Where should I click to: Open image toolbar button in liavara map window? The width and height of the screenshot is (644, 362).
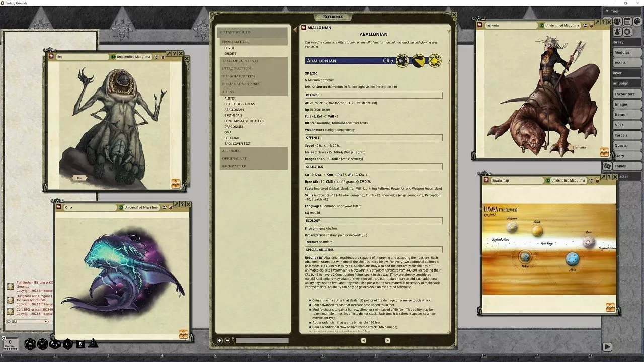[610, 307]
